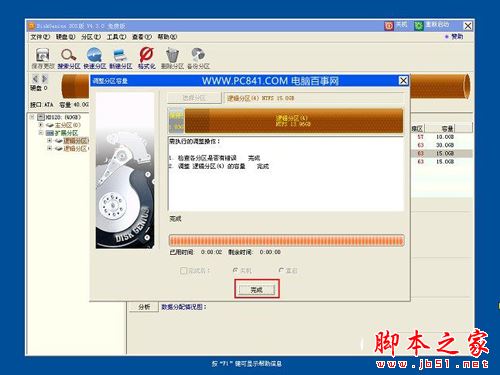Image resolution: width=500 pixels, height=375 pixels.
Task: Select the 30.0GB table row
Action: (x=441, y=145)
